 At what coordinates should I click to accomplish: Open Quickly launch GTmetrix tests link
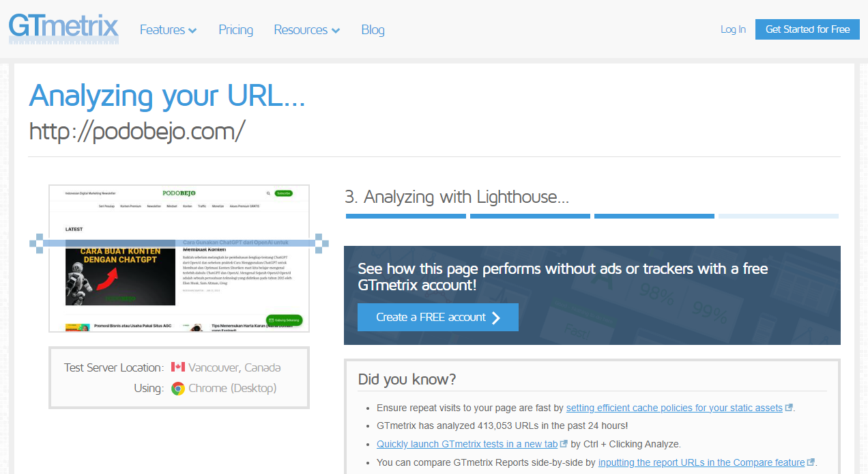pos(467,444)
